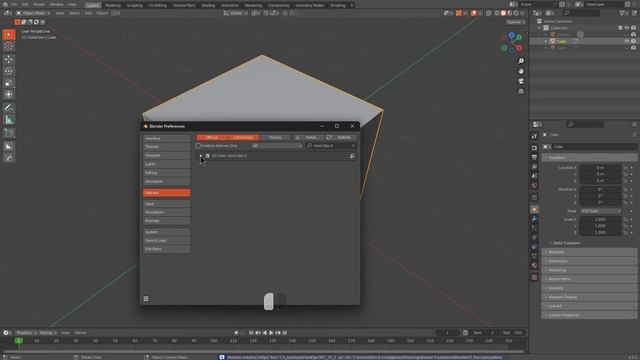
Task: Select the Transform tool
Action: click(9, 95)
